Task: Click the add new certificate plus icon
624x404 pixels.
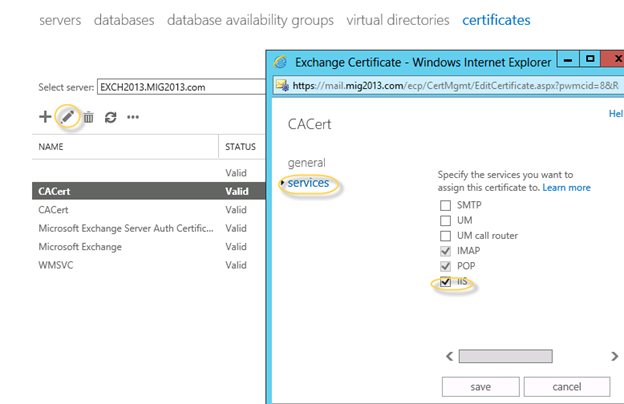Action: [x=45, y=117]
